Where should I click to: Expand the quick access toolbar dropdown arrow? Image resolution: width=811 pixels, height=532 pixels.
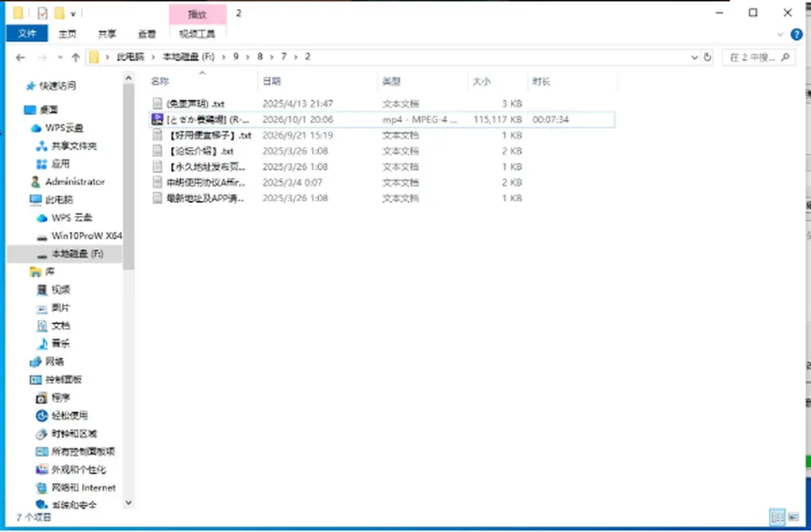[x=73, y=14]
